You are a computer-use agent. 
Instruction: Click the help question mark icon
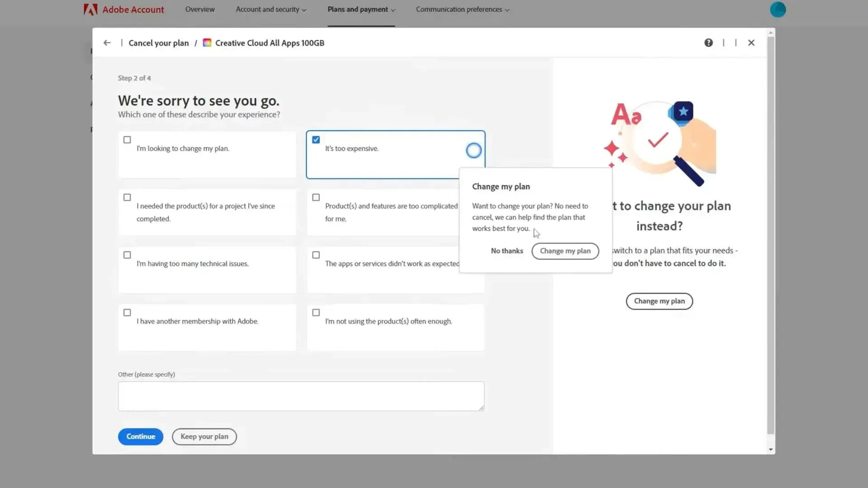tap(709, 42)
